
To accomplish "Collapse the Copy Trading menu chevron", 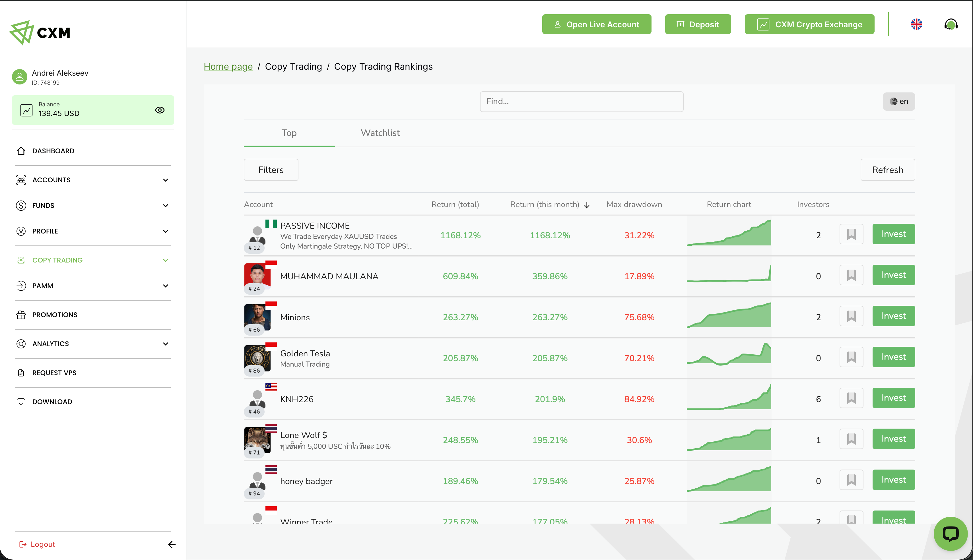I will tap(165, 260).
